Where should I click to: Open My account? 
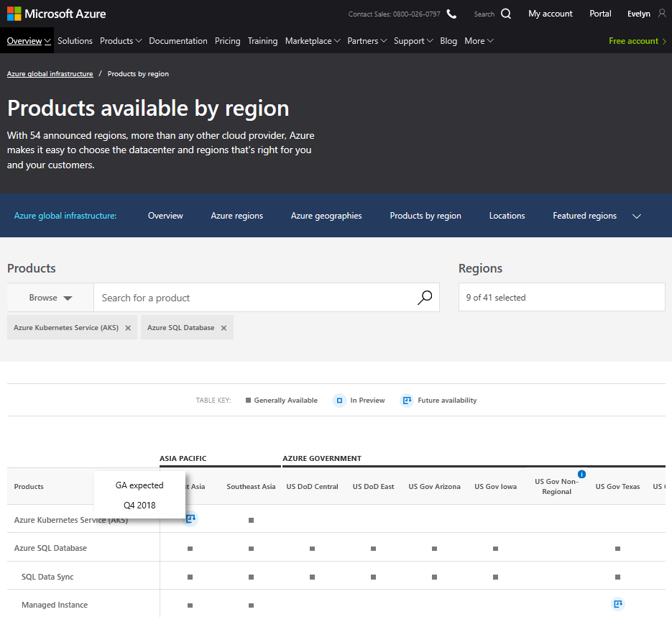pyautogui.click(x=551, y=14)
